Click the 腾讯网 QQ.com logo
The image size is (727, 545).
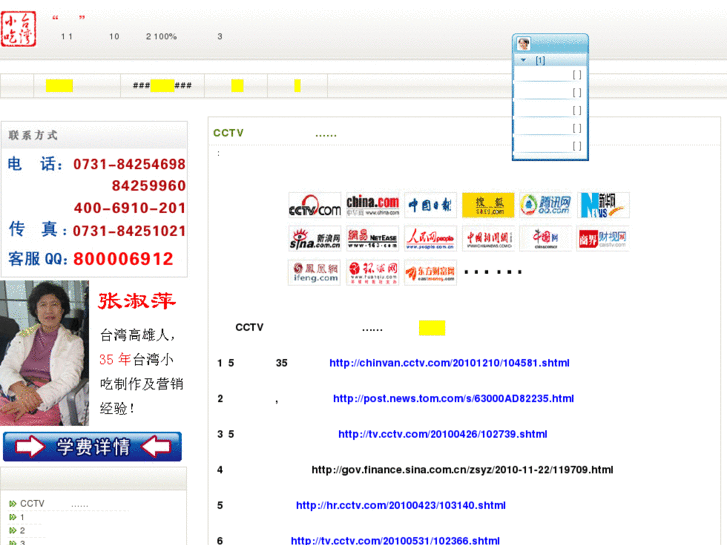pyautogui.click(x=546, y=205)
